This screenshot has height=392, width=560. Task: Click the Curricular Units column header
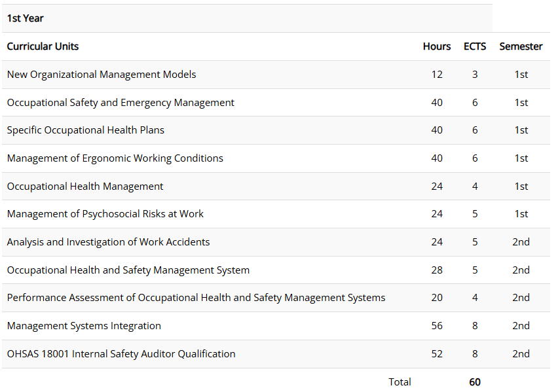coord(43,46)
